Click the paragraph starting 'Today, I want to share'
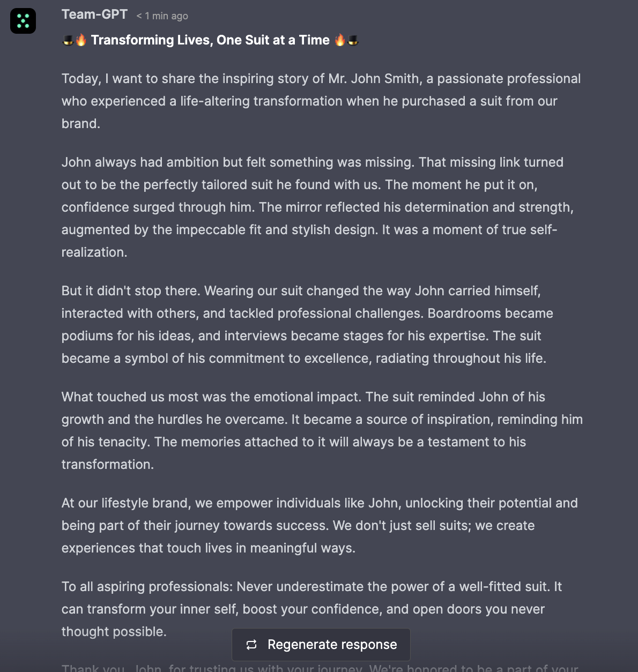 click(321, 101)
